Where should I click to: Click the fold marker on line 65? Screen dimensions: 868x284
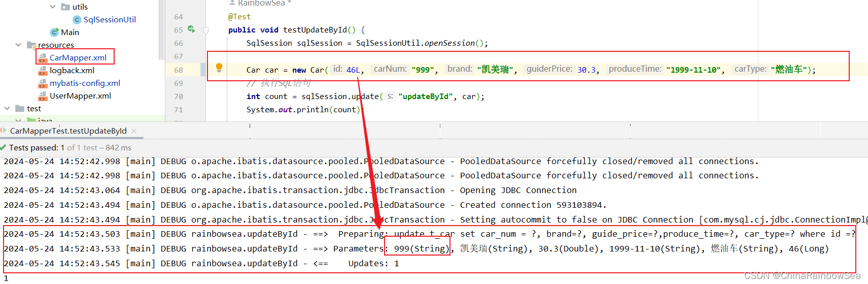tap(206, 30)
